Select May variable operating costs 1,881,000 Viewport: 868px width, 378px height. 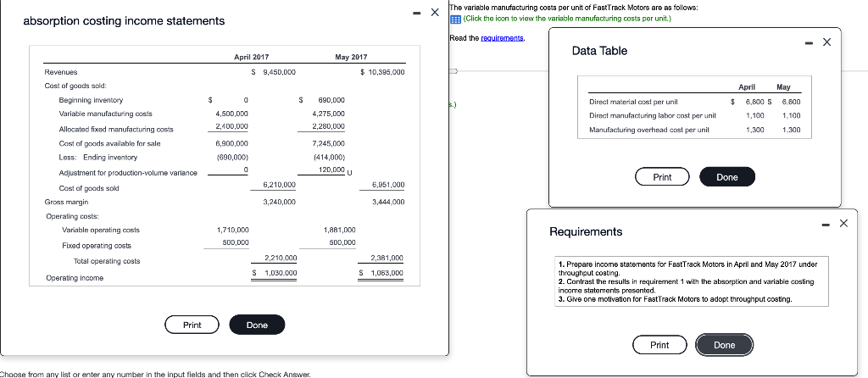[x=339, y=229]
